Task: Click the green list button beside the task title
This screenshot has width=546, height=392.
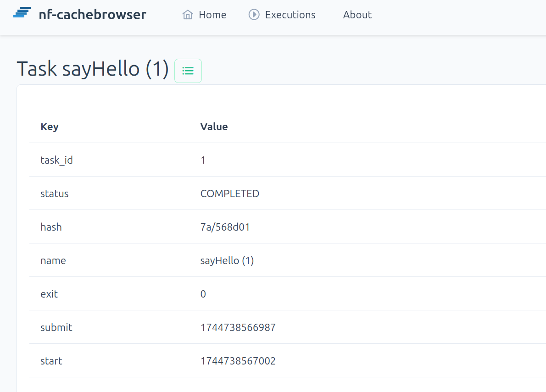Action: 188,71
